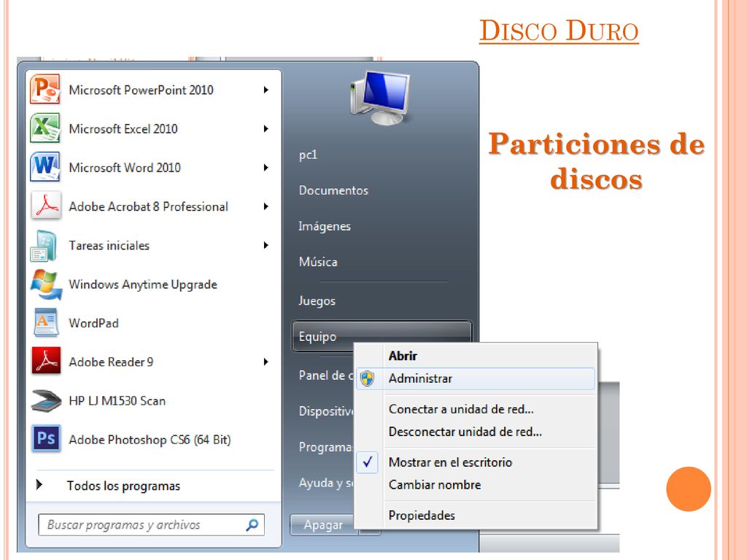Expand the Tareas iniciales submenu arrow
Image resolution: width=747 pixels, height=560 pixels.
266,245
